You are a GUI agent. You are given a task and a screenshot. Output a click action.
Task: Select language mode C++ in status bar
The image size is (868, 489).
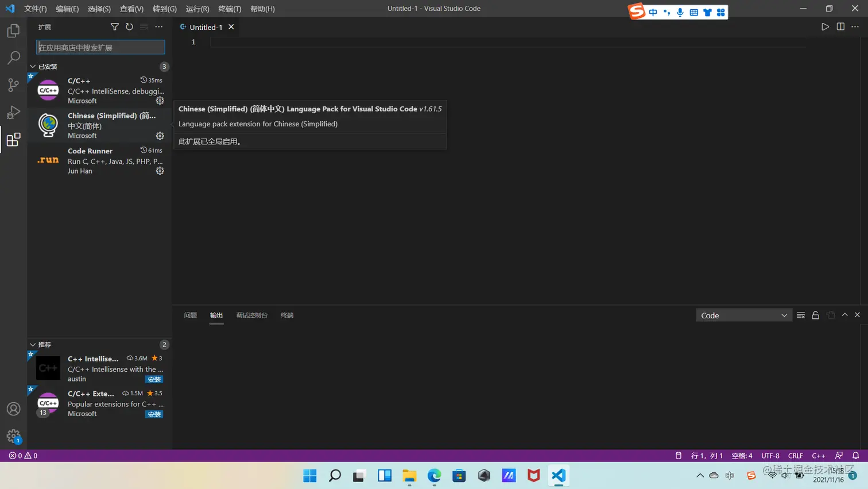tap(818, 456)
